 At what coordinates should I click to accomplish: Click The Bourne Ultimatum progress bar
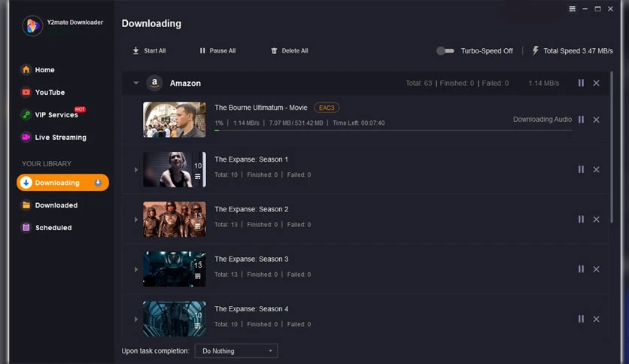tap(393, 130)
